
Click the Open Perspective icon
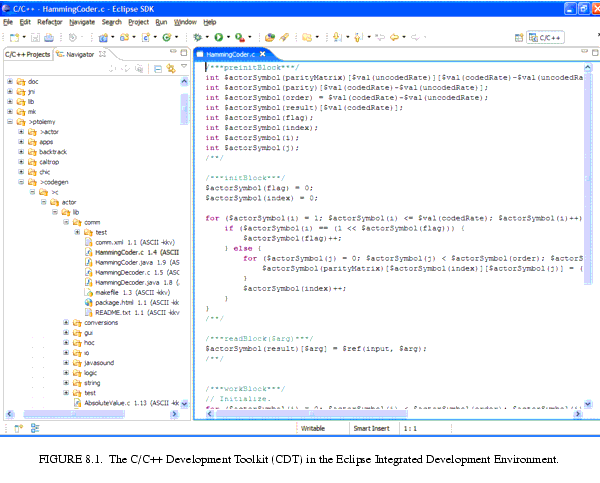point(517,37)
